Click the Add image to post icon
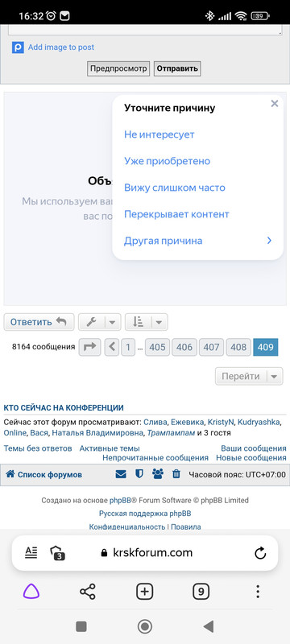The image size is (290, 644). tap(18, 47)
